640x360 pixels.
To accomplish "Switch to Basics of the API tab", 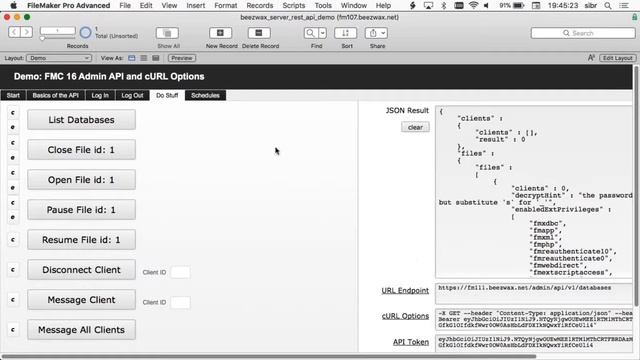I will (x=56, y=95).
